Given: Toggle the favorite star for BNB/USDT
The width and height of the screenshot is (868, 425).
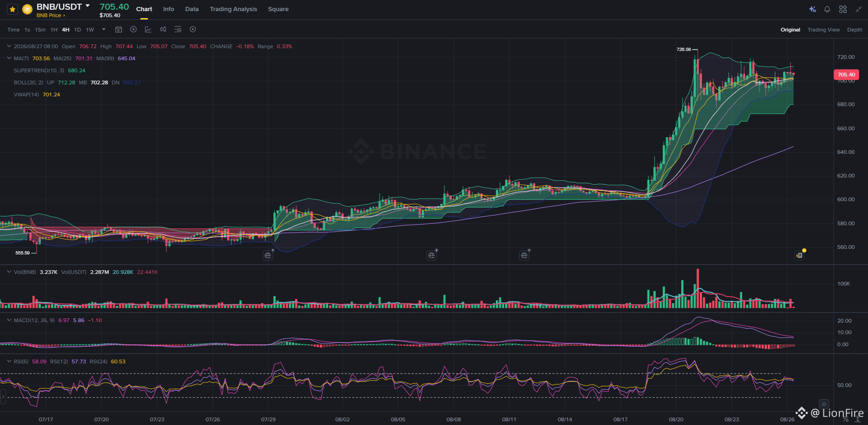Looking at the screenshot, I should (13, 9).
